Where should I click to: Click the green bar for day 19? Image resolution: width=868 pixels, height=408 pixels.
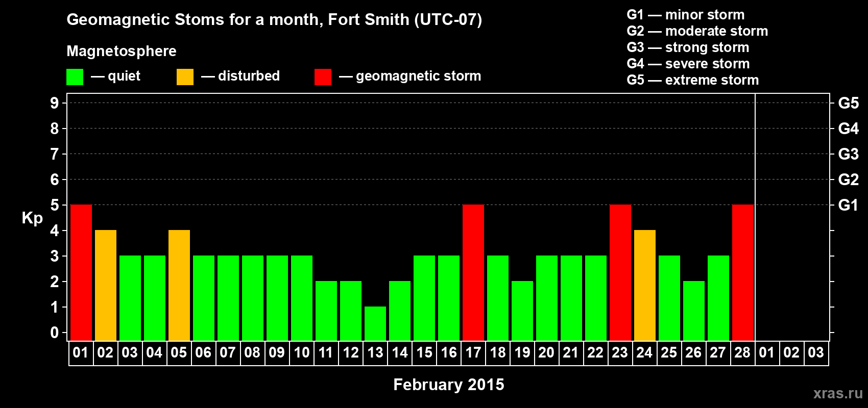pos(522,311)
